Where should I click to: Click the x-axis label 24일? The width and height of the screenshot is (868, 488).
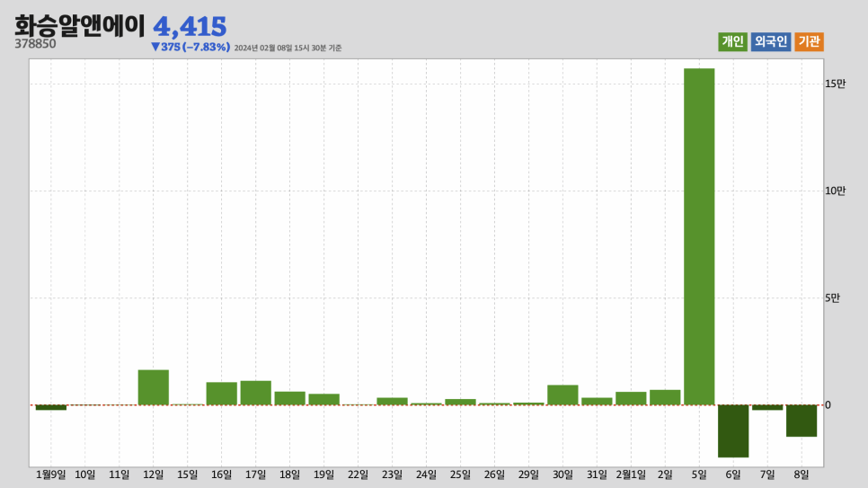pos(426,475)
